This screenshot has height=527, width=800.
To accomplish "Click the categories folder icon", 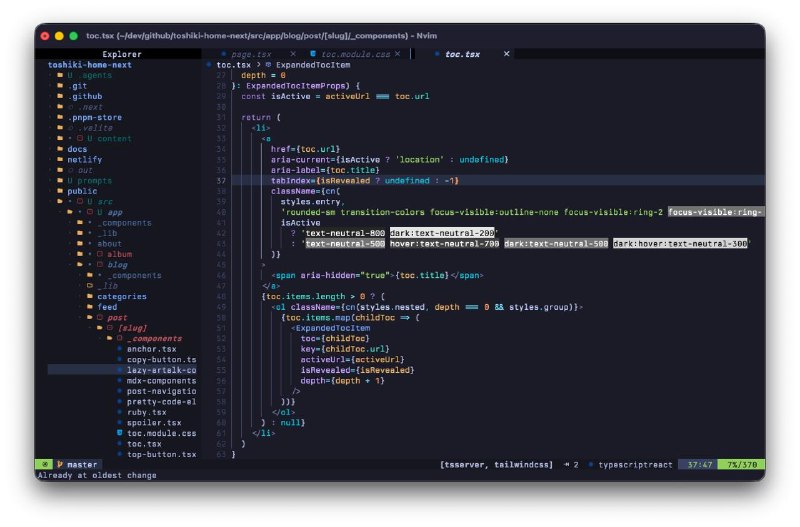I will point(90,296).
